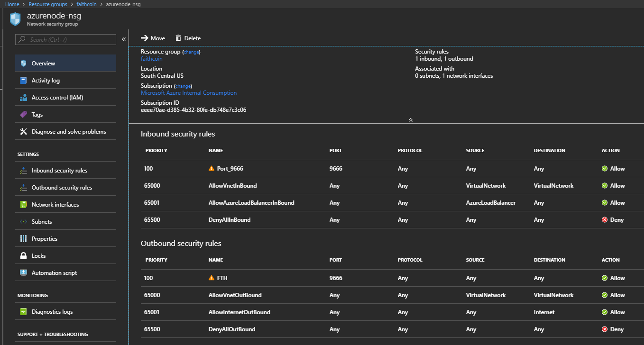Select the Subnets menu item
Screen dimensions: 644x345
click(42, 222)
